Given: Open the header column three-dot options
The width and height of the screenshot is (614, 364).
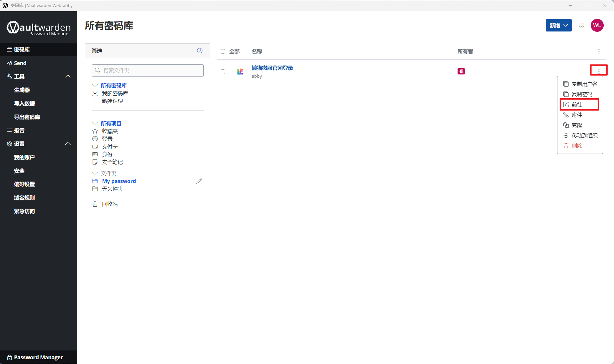Looking at the screenshot, I should 599,51.
